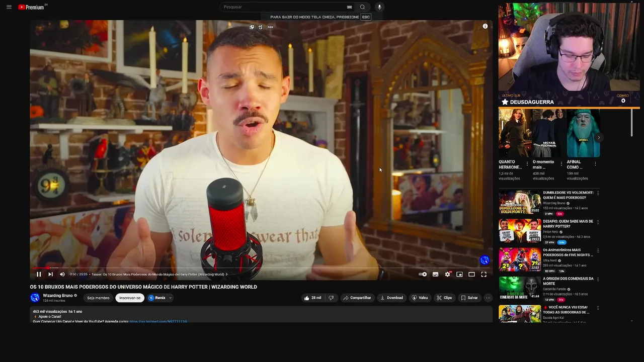Click the 'Seja membro' button
This screenshot has width=644, height=362.
coord(98,298)
